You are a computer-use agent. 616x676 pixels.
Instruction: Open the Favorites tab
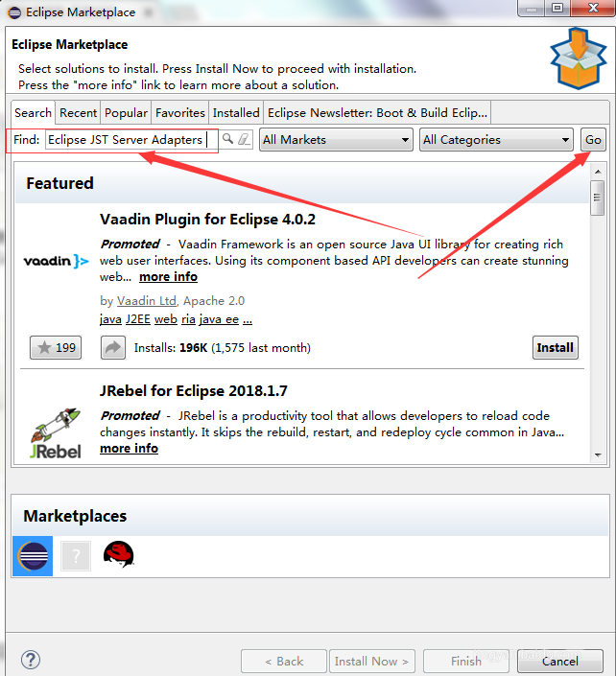179,113
